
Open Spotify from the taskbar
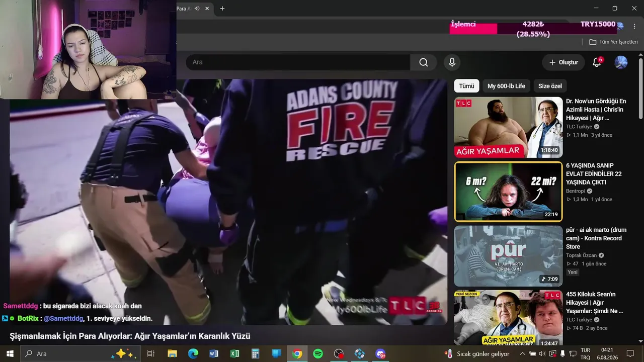(x=318, y=353)
